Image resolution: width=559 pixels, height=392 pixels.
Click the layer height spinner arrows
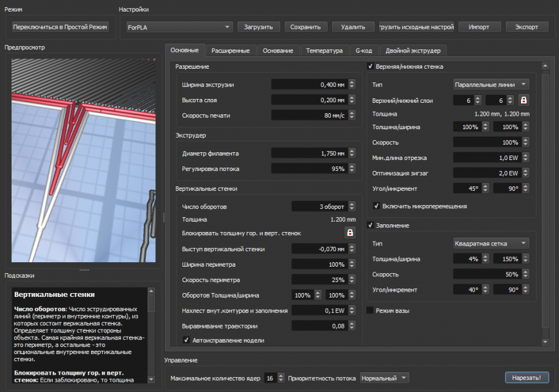click(352, 100)
